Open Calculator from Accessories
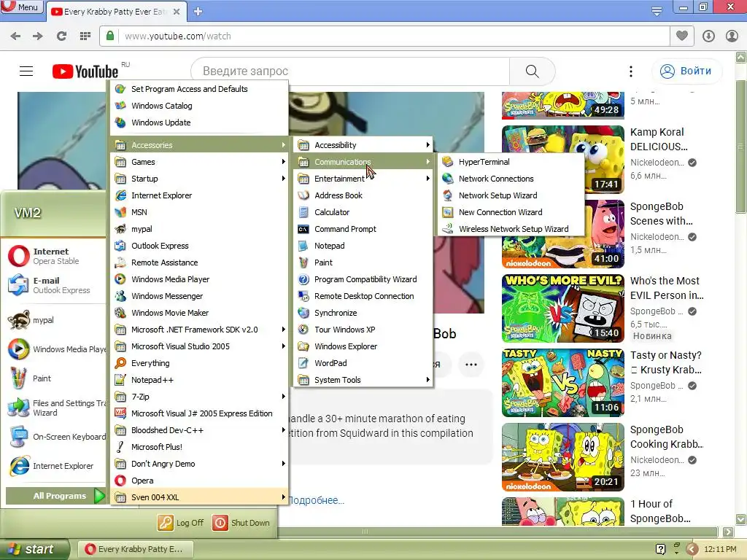The height and width of the screenshot is (560, 747). pyautogui.click(x=363, y=212)
